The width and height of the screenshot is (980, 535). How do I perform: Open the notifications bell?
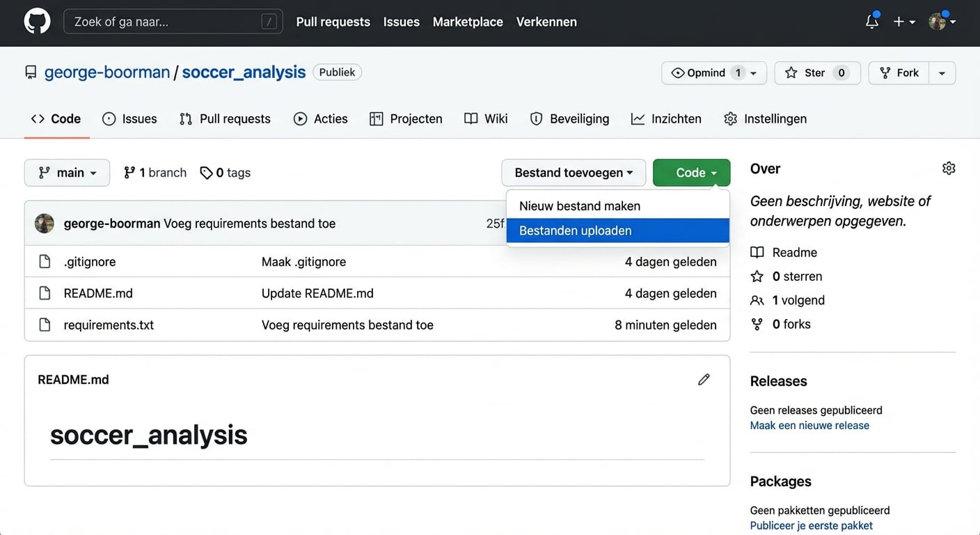tap(871, 22)
